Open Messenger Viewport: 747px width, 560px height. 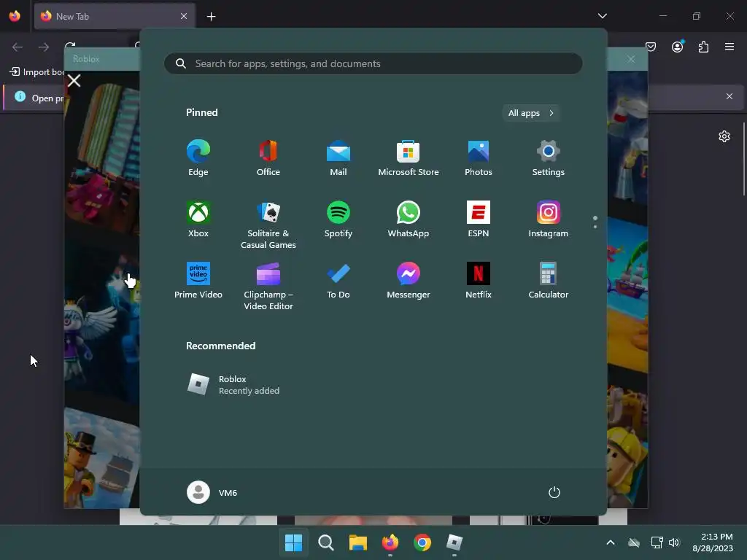point(409,281)
